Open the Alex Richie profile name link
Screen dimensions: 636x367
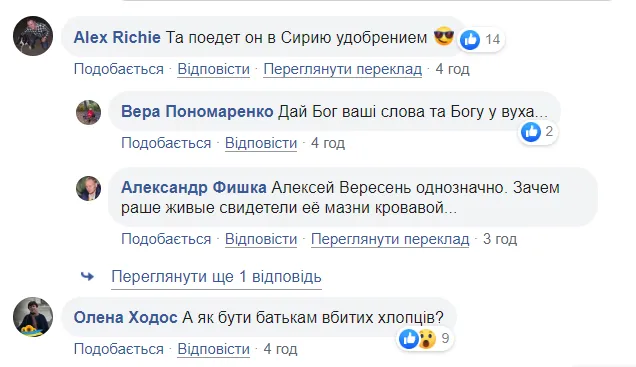click(x=117, y=37)
